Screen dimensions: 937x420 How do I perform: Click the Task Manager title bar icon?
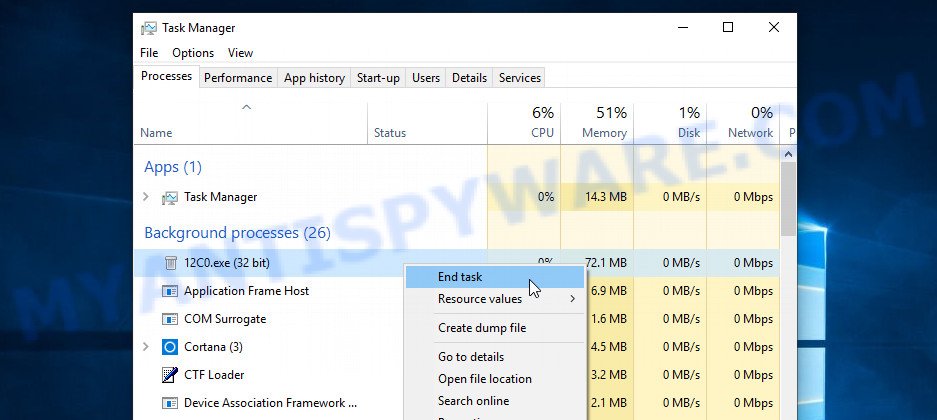pos(149,28)
